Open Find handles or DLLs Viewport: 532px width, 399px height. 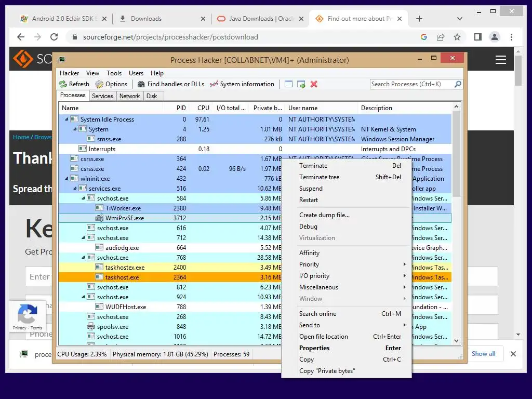[x=170, y=84]
